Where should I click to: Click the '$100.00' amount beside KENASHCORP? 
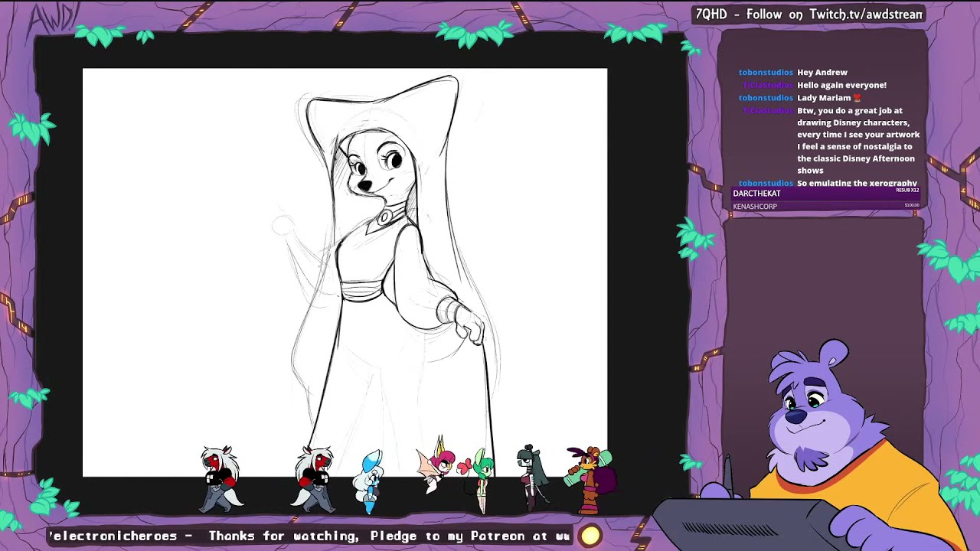(911, 205)
